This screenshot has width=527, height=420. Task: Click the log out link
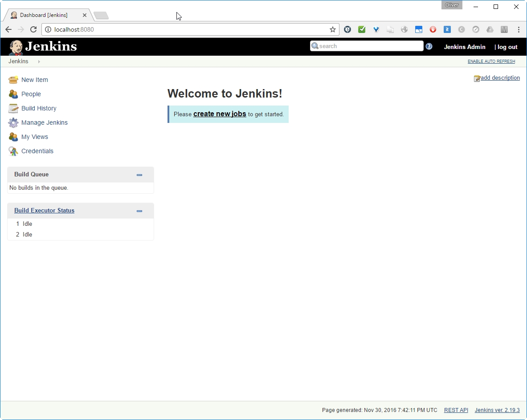point(507,47)
